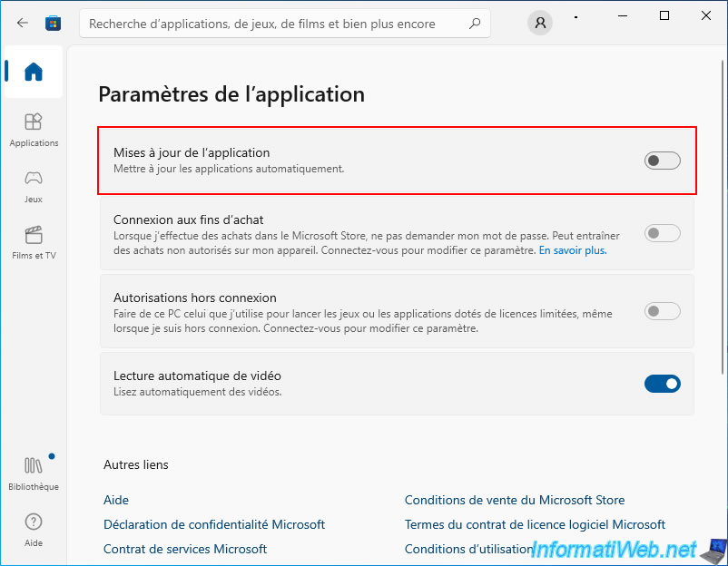The image size is (728, 566).
Task: Click the search magnifier icon
Action: pos(475,24)
